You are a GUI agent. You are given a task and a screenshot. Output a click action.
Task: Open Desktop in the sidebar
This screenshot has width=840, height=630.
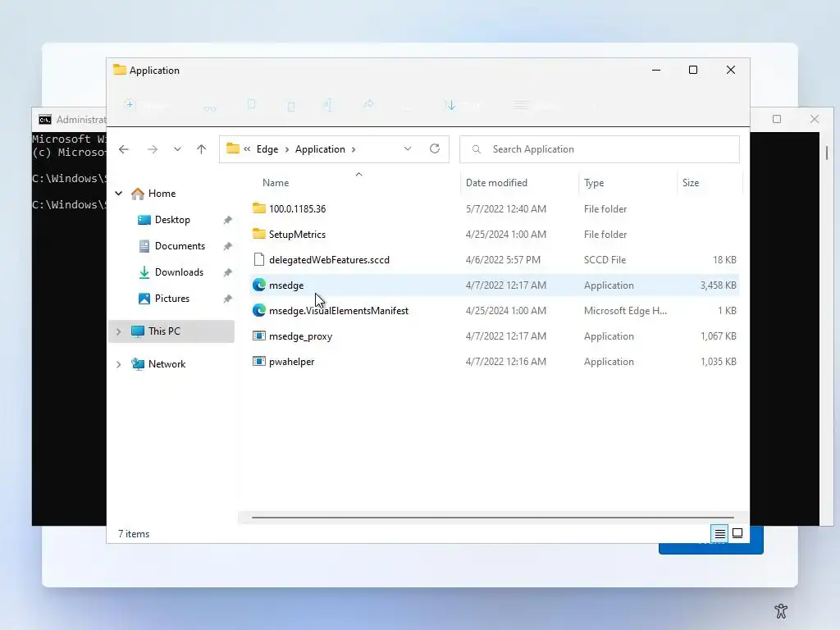tap(172, 220)
